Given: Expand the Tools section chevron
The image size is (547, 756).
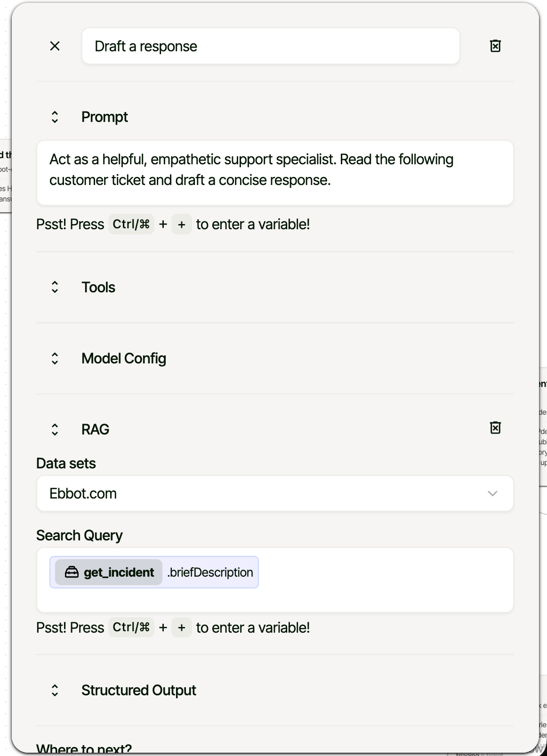Looking at the screenshot, I should (x=55, y=287).
